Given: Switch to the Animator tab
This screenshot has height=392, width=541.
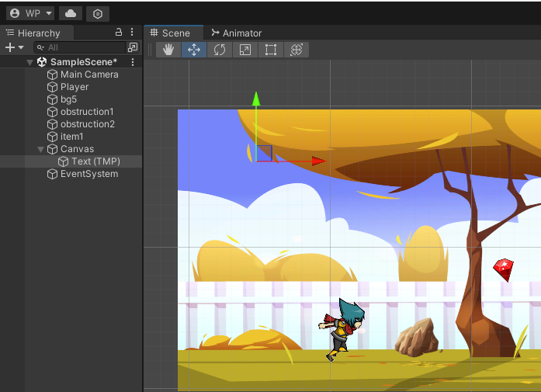Looking at the screenshot, I should pyautogui.click(x=237, y=33).
